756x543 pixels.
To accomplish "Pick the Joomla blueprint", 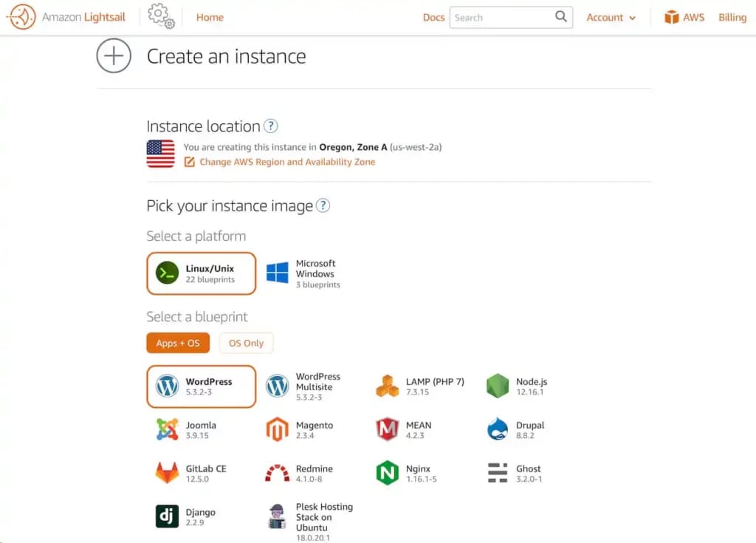I will (186, 430).
